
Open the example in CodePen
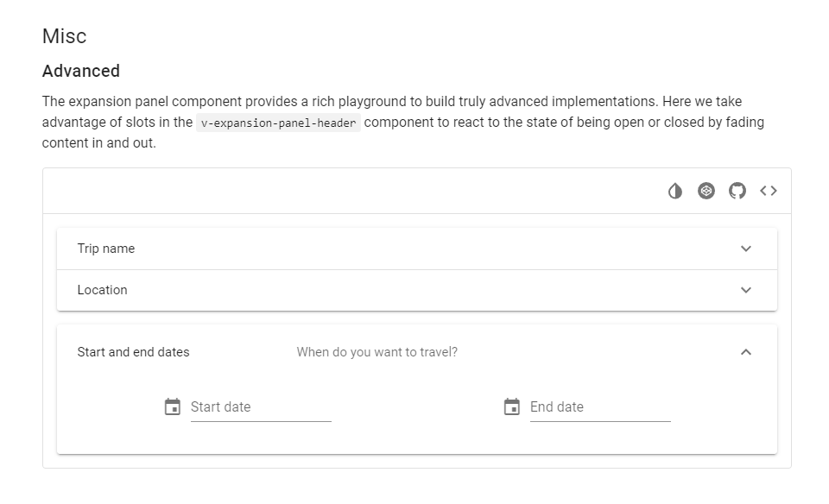pyautogui.click(x=706, y=191)
